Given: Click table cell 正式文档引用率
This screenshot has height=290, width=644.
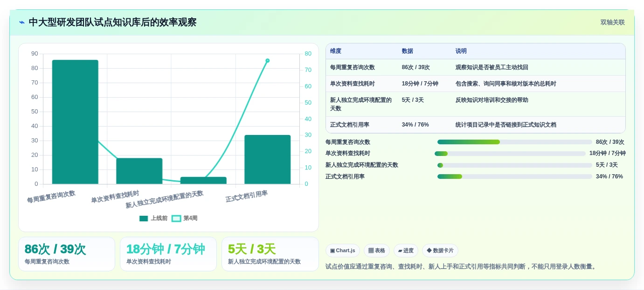Looking at the screenshot, I should click(350, 125).
